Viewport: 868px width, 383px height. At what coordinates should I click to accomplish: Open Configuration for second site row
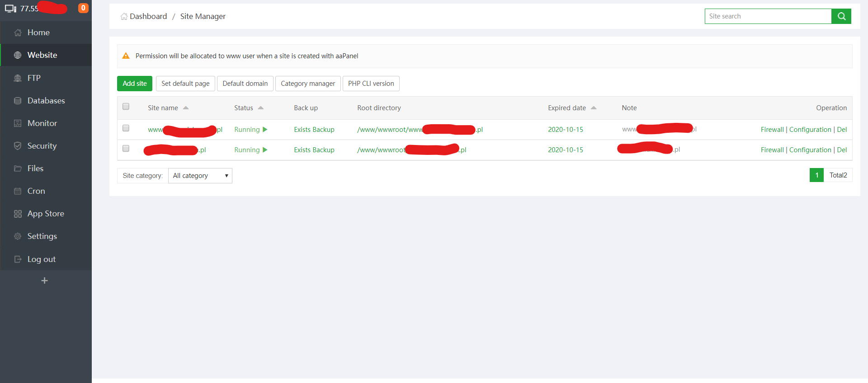pos(810,150)
